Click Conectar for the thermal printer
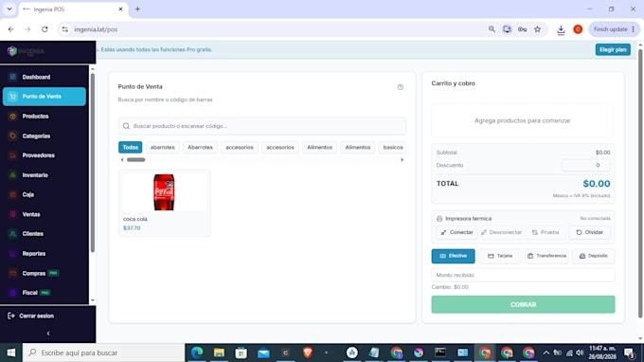This screenshot has height=362, width=644. tap(456, 232)
